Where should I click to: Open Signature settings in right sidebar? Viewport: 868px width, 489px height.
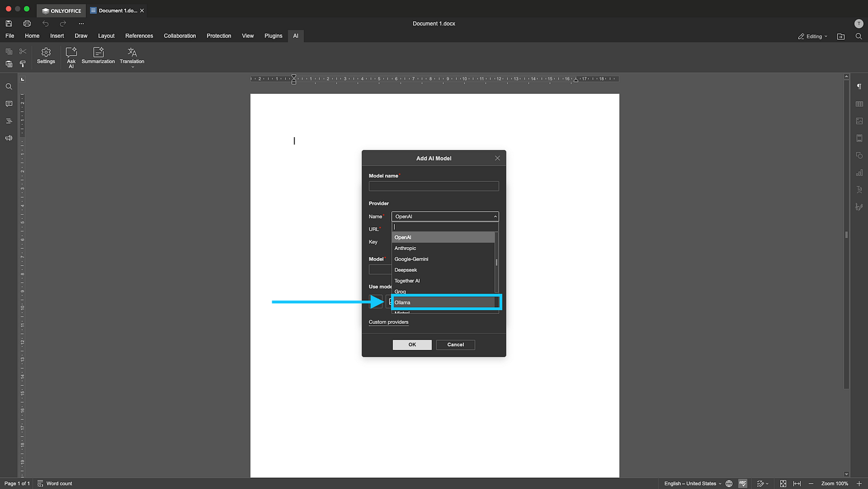tap(859, 207)
